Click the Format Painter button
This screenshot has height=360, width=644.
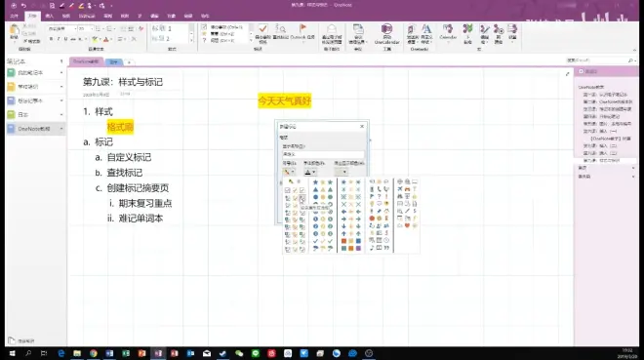click(32, 41)
